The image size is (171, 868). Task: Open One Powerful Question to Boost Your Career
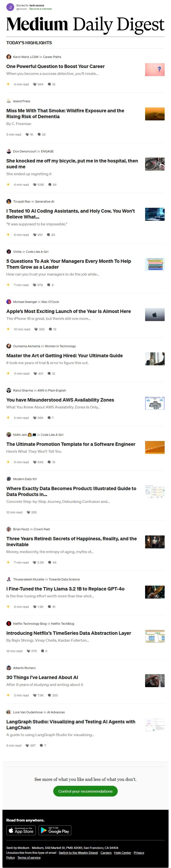55,66
